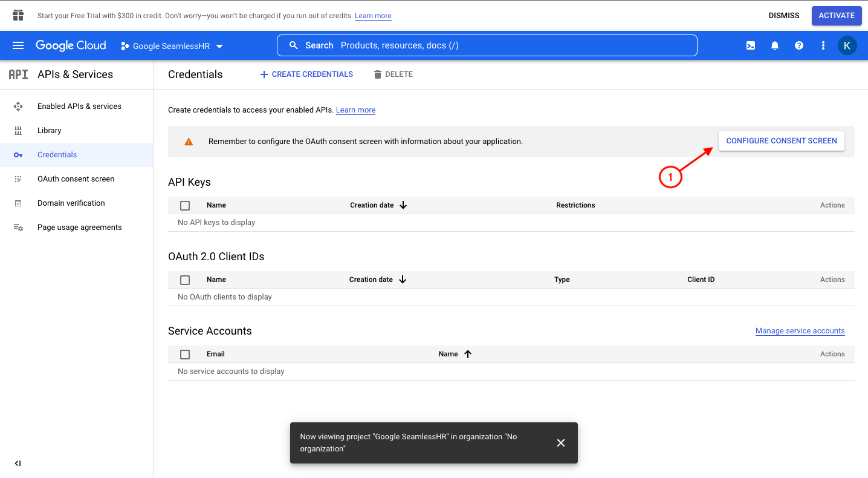Click the Google Cloud logo

coord(71,45)
